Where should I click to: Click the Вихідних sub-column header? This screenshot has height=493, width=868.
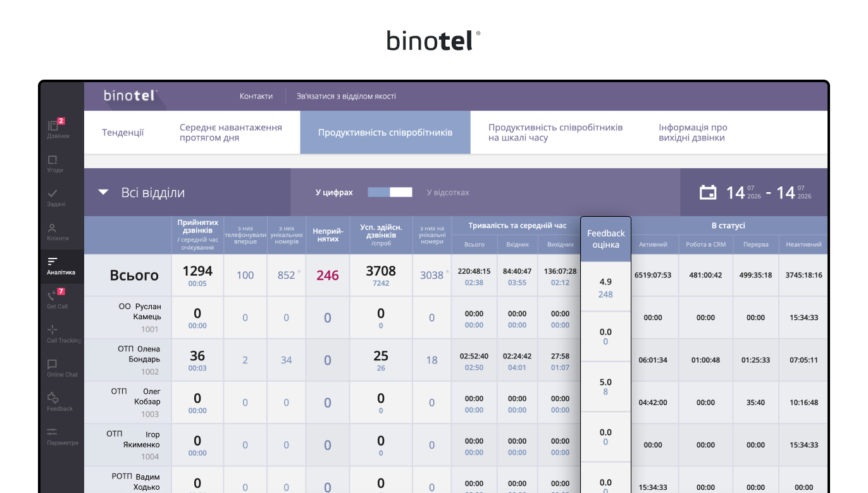coord(560,245)
